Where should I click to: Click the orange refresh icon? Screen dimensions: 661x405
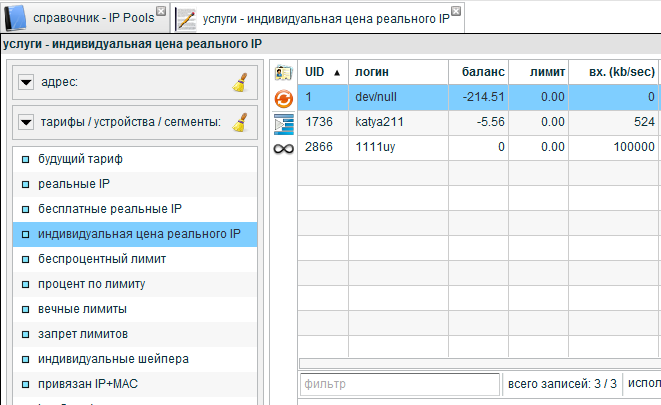click(283, 98)
